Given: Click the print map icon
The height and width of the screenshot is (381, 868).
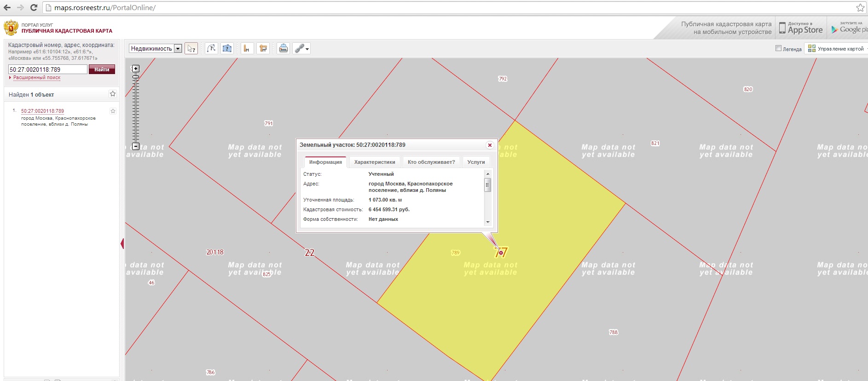Looking at the screenshot, I should (284, 48).
